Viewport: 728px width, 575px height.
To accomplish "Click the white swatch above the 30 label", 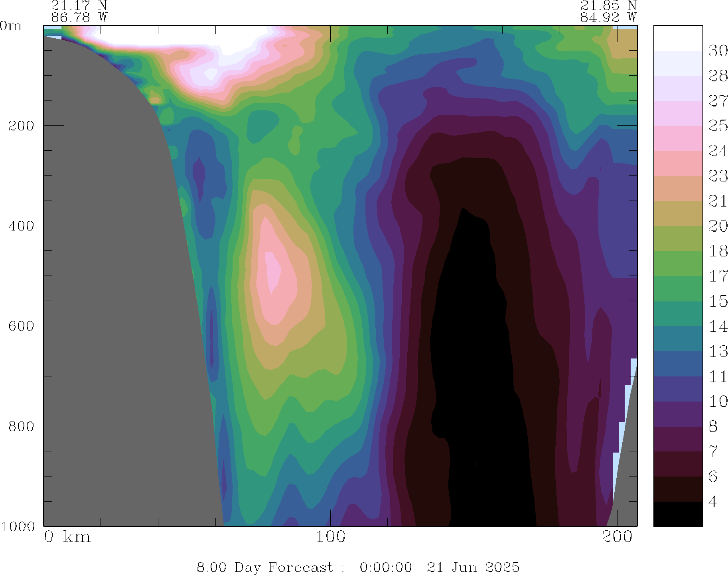I will tap(678, 38).
